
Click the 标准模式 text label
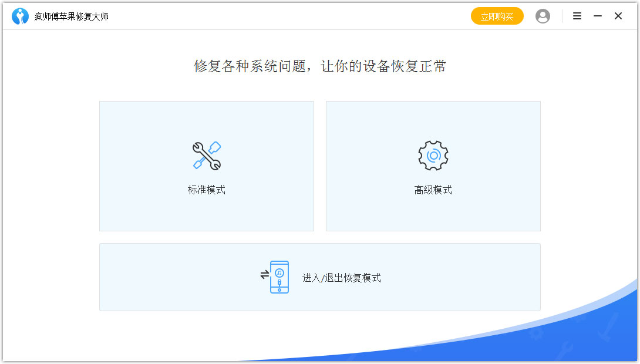click(206, 190)
